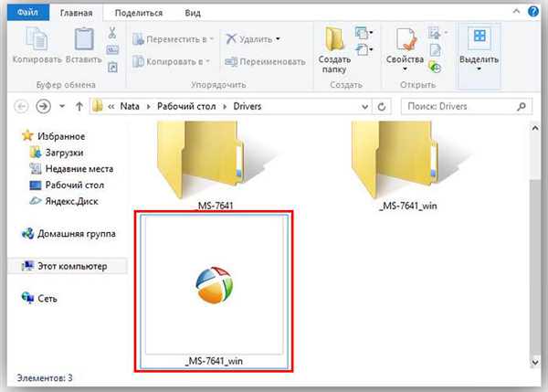Click the Help question mark icon
The width and height of the screenshot is (548, 392).
pos(533,12)
